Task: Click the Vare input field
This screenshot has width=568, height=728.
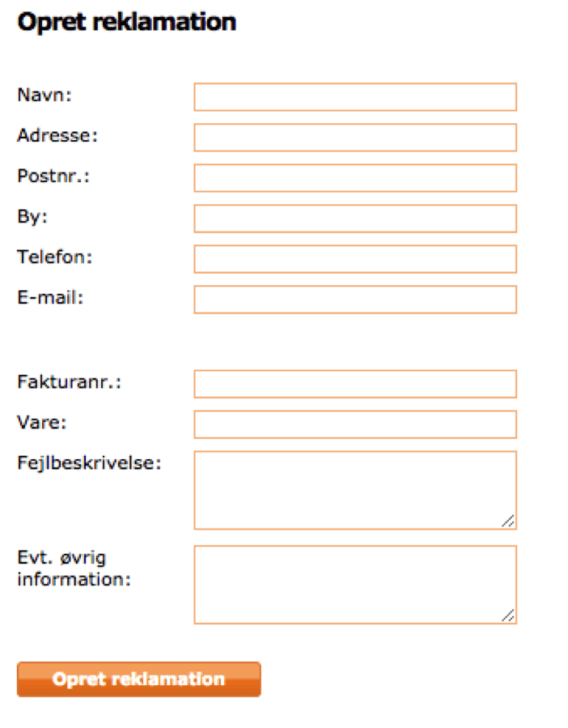Action: click(x=355, y=424)
